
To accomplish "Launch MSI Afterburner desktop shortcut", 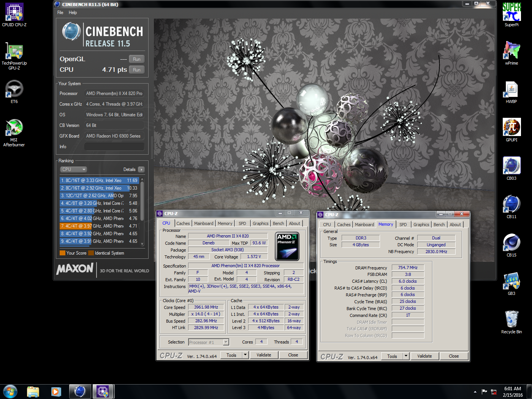I will point(14,132).
